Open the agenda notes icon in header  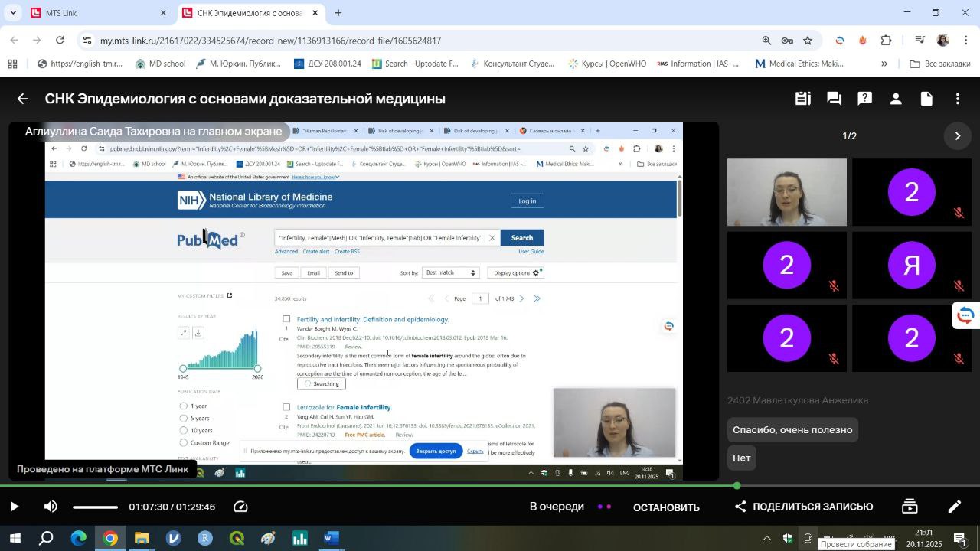pos(802,99)
